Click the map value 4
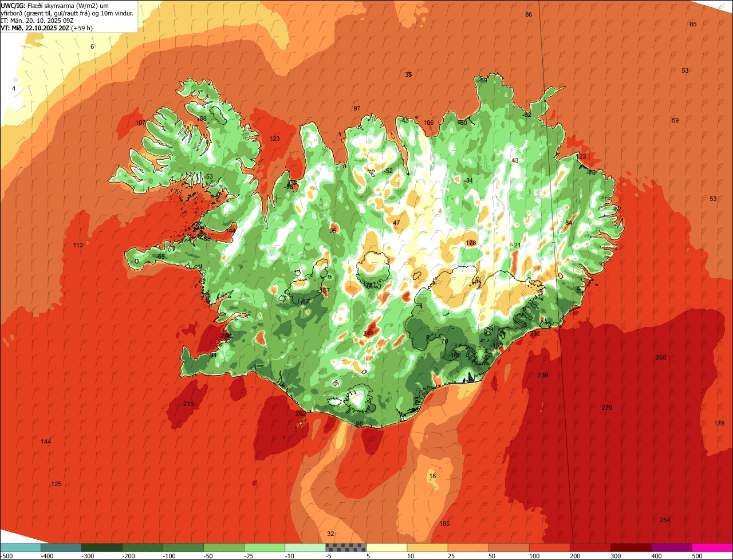 [x=14, y=89]
